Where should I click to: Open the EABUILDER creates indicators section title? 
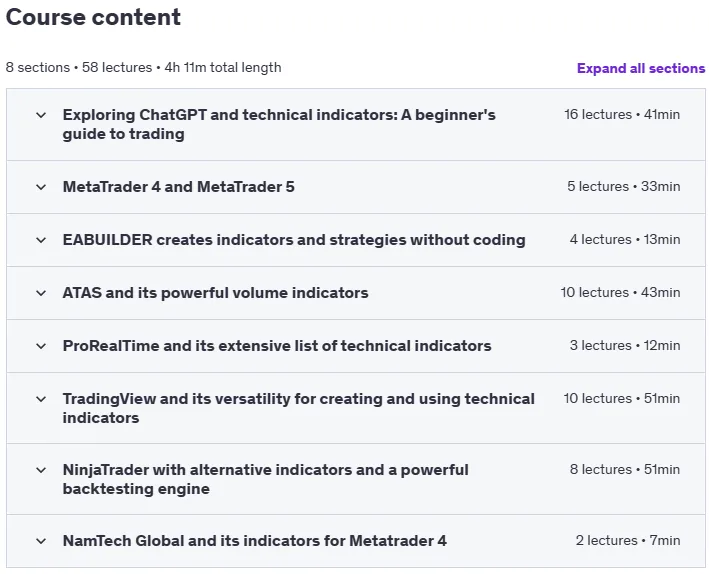click(294, 240)
